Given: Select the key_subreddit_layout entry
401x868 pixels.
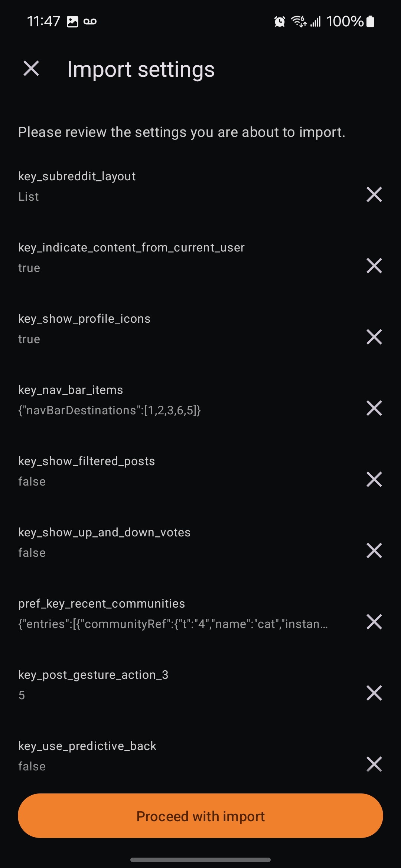Looking at the screenshot, I should (182, 186).
